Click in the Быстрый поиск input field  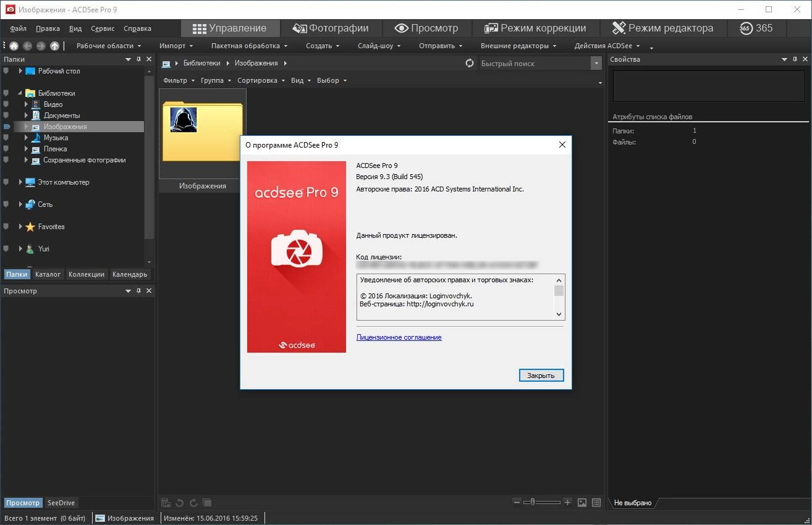tap(535, 63)
